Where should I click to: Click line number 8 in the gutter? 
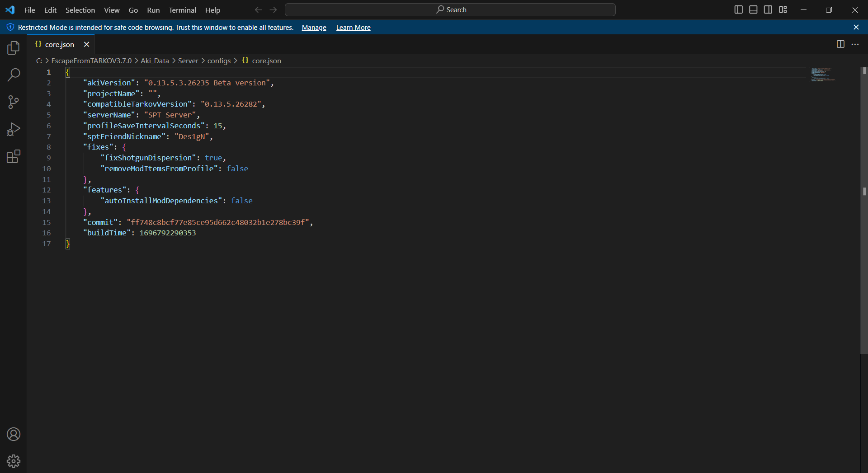click(49, 147)
